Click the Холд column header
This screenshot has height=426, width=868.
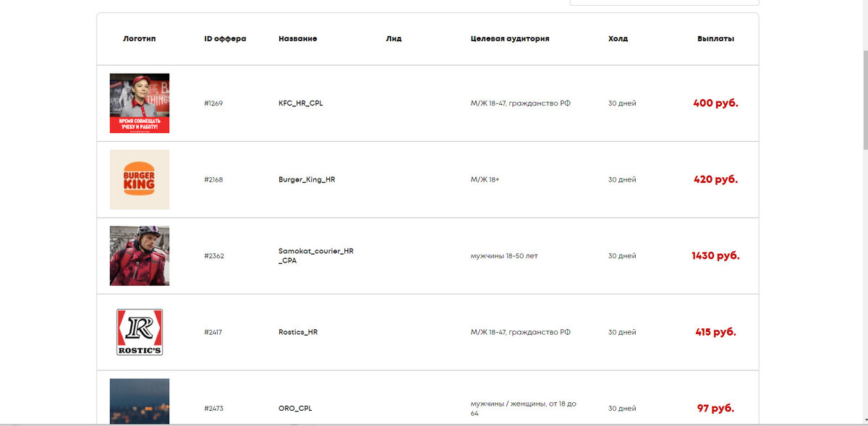618,39
